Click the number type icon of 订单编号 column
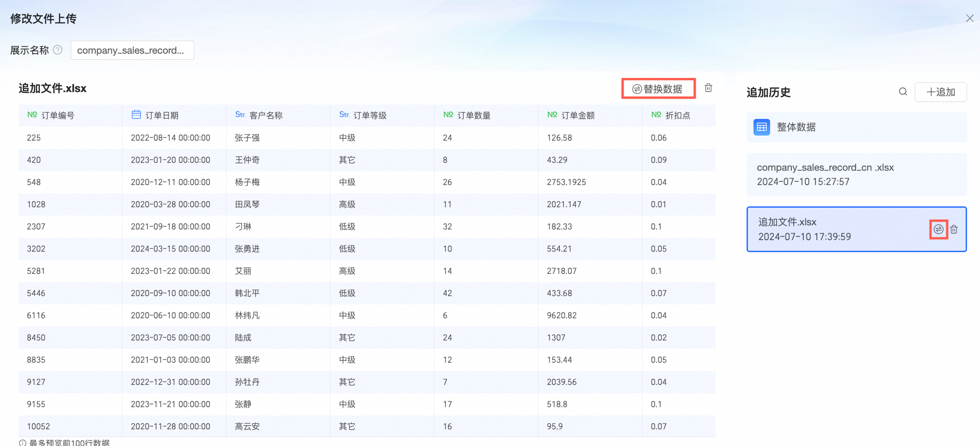 tap(32, 115)
